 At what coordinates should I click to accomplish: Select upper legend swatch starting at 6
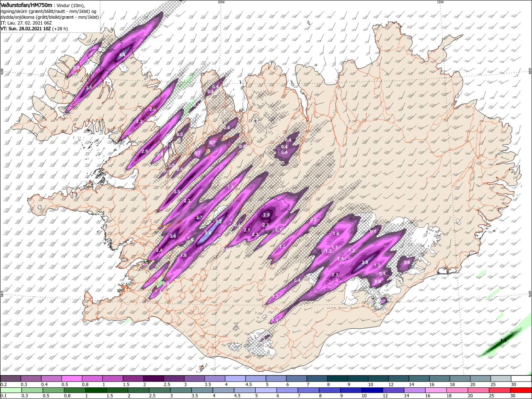pyautogui.click(x=296, y=379)
